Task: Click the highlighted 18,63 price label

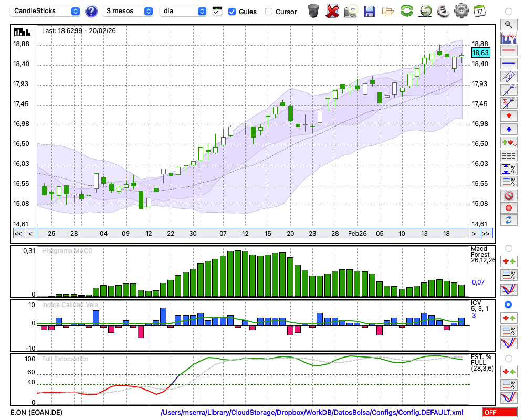Action: coord(480,52)
